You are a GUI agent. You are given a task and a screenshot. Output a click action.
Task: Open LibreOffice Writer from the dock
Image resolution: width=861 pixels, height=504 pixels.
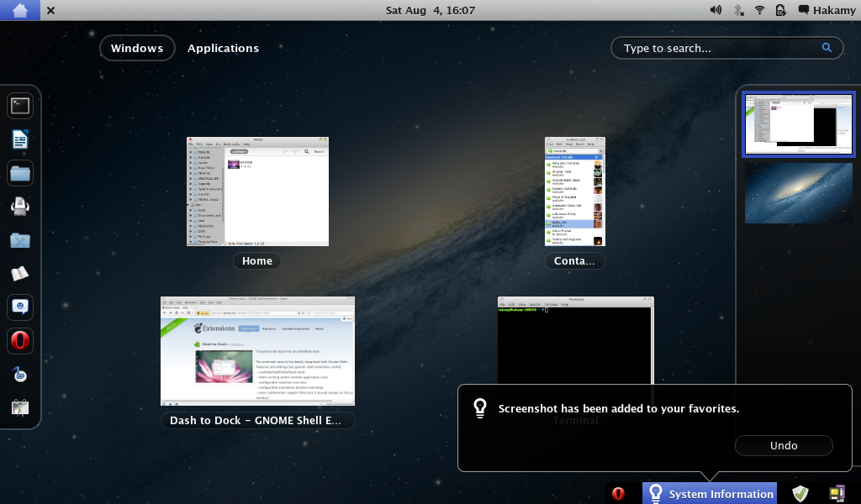[20, 139]
